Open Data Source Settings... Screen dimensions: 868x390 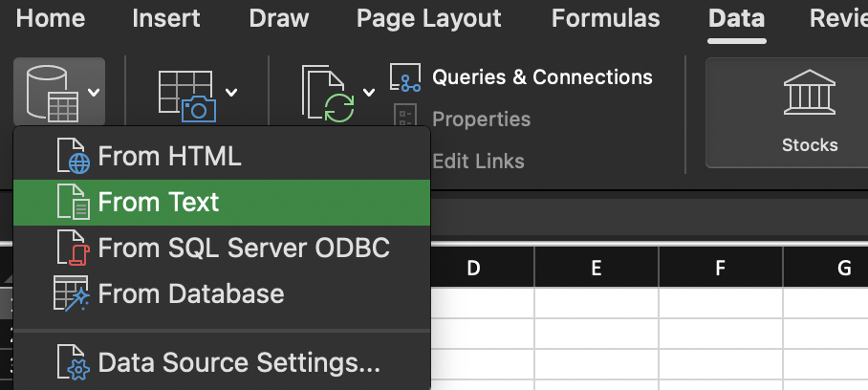pos(222,362)
